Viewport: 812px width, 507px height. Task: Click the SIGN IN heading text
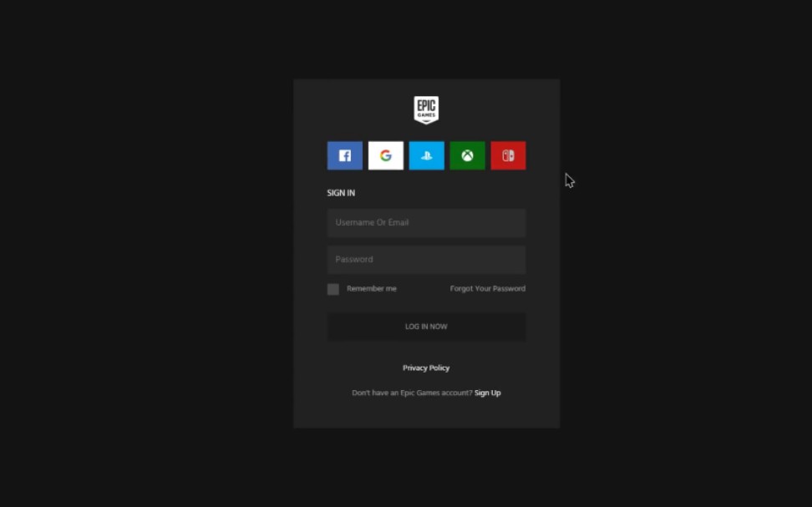click(x=341, y=193)
